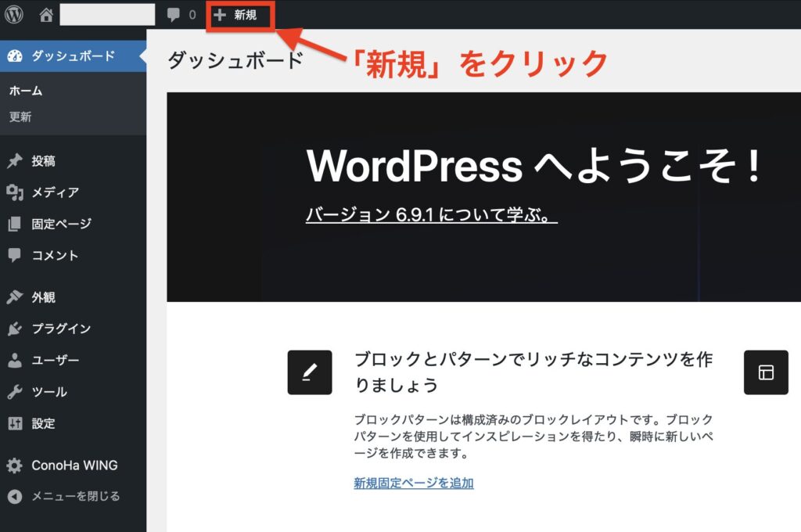
Task: Open the 設定 settings menu
Action: 43,423
